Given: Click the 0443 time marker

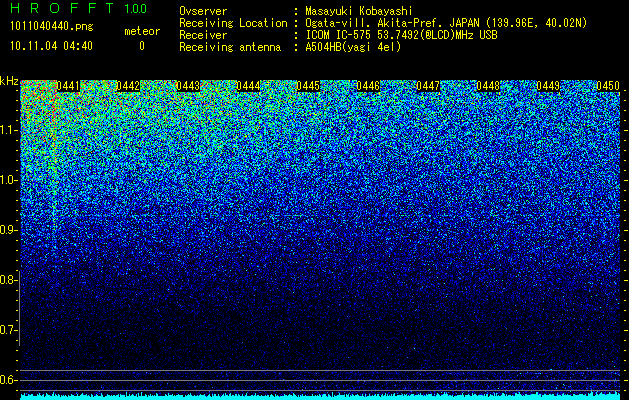Looking at the screenshot, I should coord(188,86).
